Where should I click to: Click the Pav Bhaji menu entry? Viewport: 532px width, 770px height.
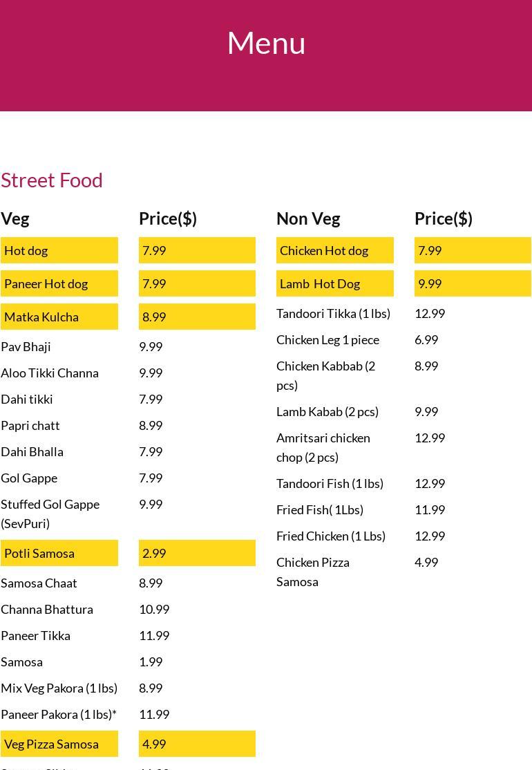coord(26,346)
